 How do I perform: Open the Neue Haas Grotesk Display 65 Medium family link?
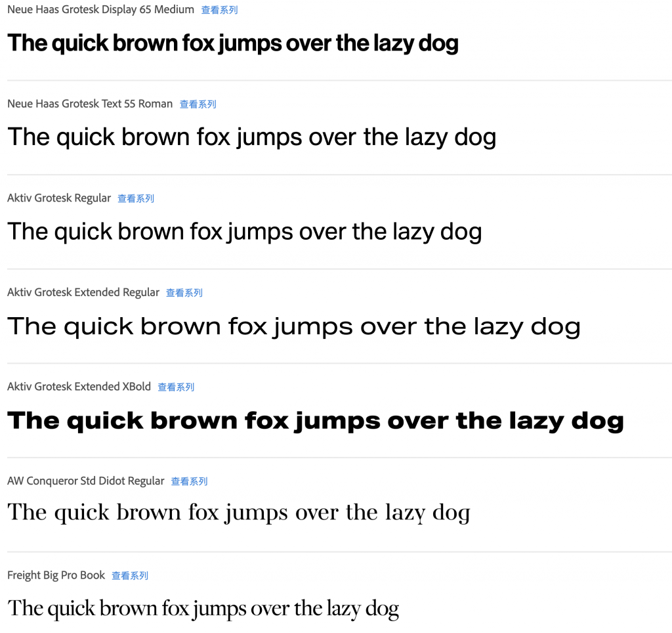click(x=219, y=10)
